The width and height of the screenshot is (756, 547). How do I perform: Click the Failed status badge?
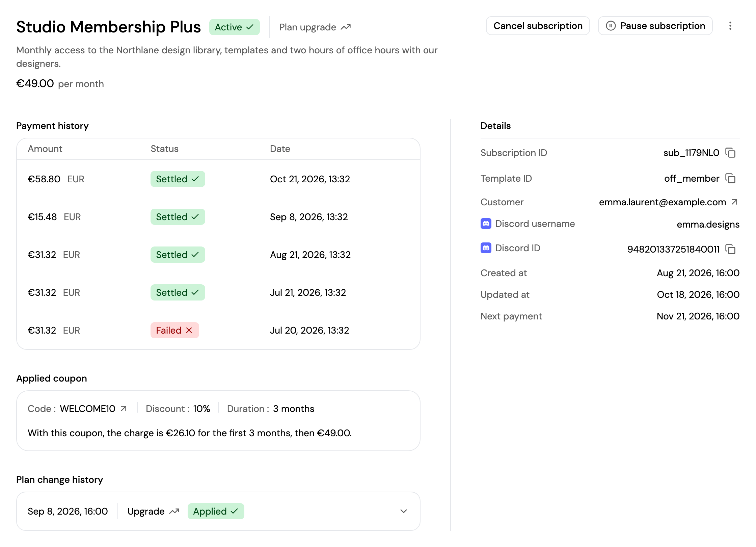point(175,330)
